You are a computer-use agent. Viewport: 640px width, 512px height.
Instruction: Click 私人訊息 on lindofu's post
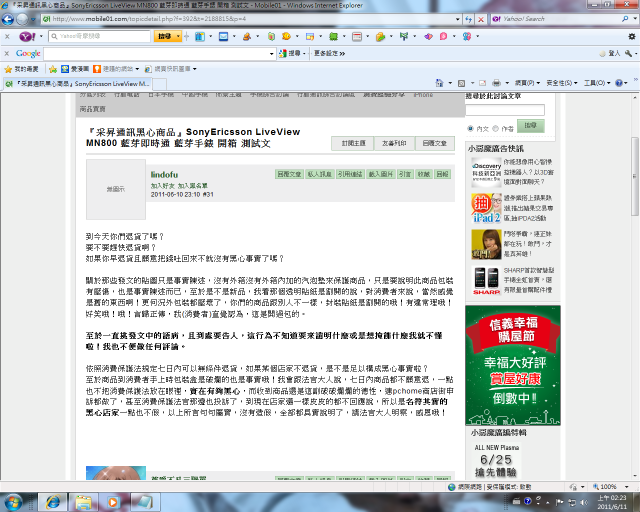click(319, 174)
